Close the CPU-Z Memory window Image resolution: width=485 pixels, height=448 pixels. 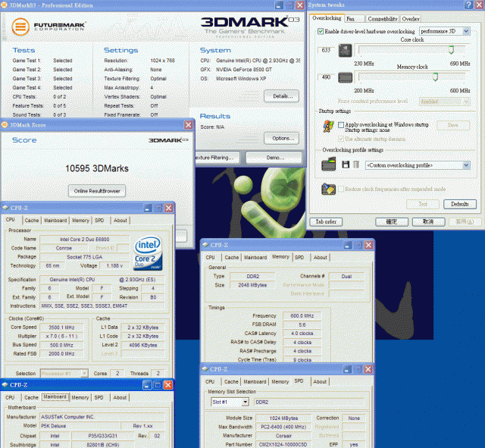point(368,245)
